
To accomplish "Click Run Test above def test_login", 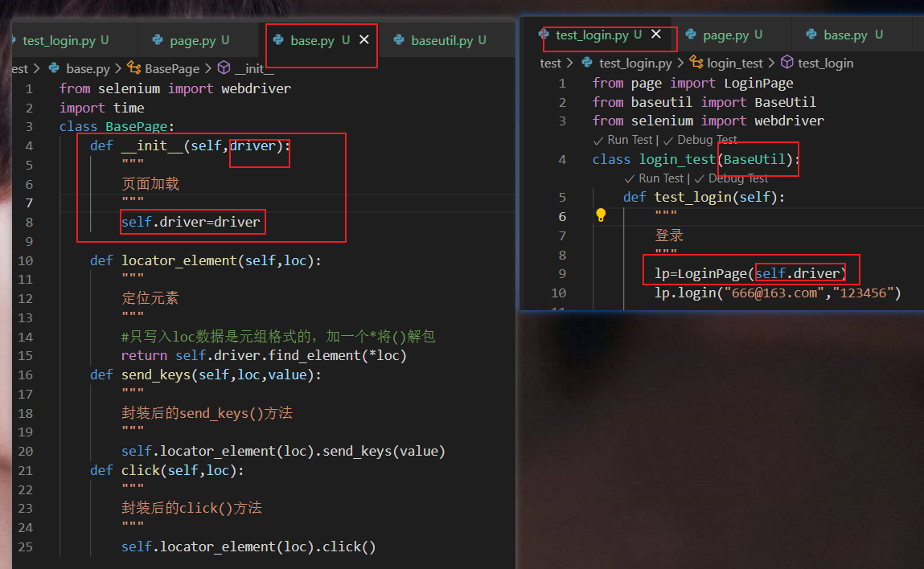I will tap(654, 178).
